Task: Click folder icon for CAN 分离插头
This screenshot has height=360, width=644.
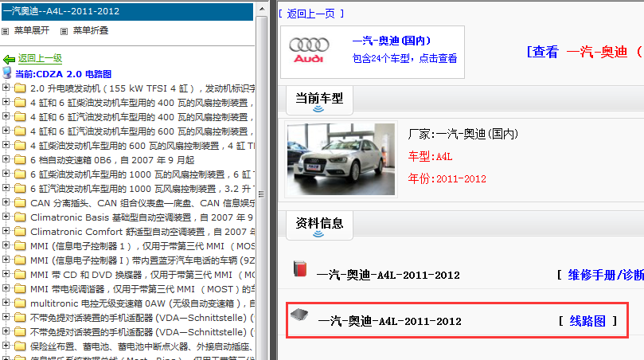Action: tap(20, 203)
